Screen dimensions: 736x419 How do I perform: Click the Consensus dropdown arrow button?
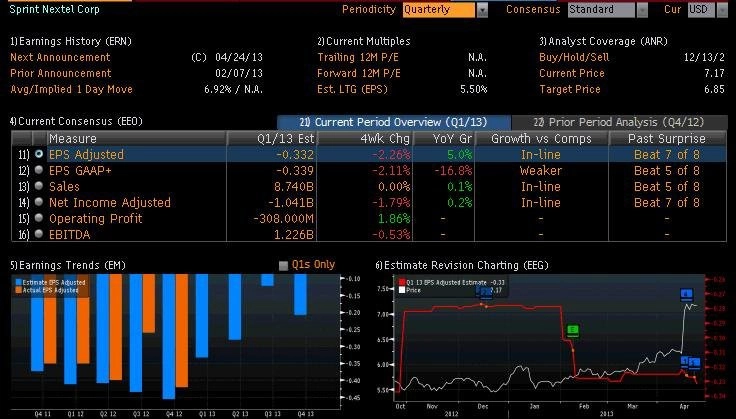point(642,10)
